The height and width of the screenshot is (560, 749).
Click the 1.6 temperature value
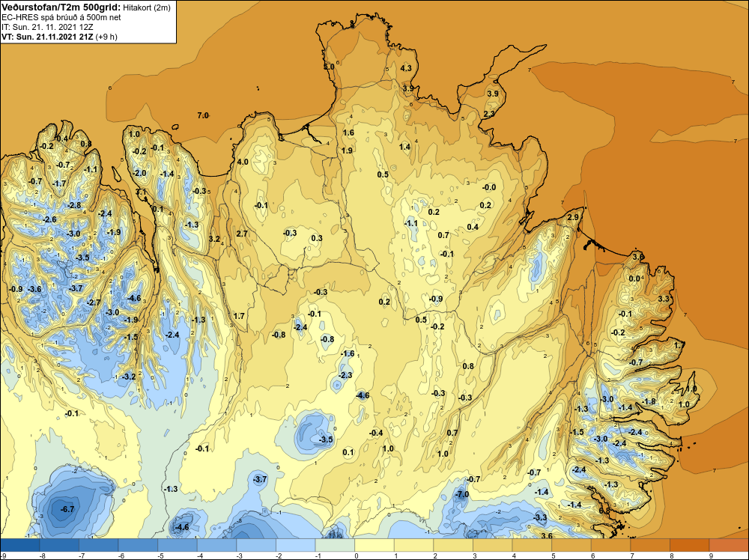348,133
